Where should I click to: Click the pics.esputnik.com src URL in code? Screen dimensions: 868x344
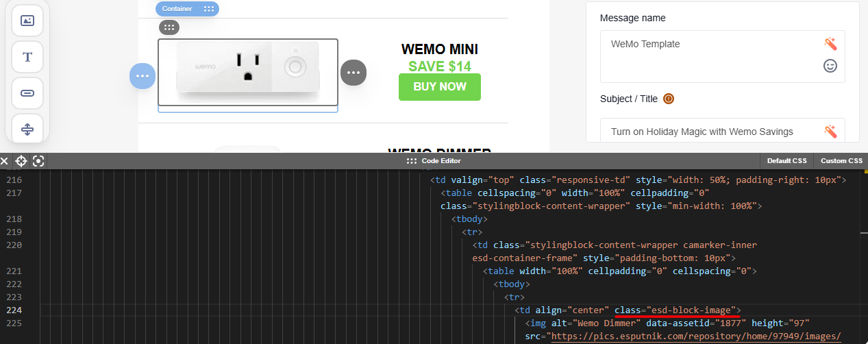click(x=696, y=336)
